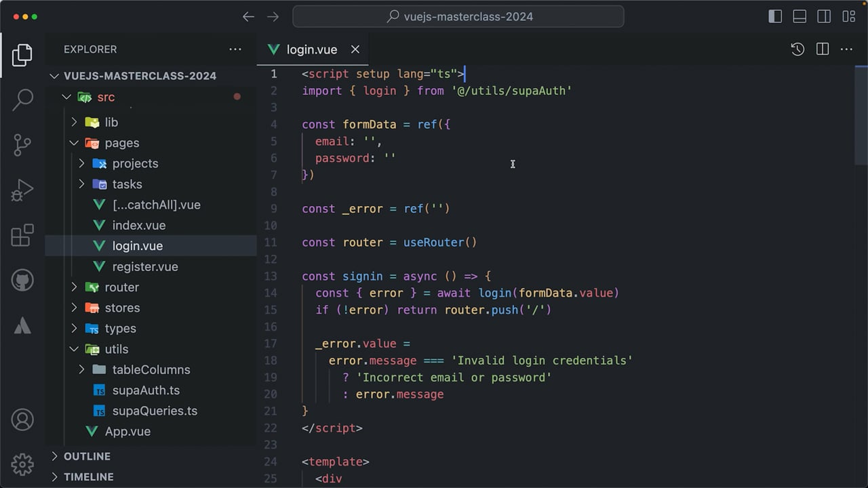Toggle the primary side bar layout icon

(775, 17)
